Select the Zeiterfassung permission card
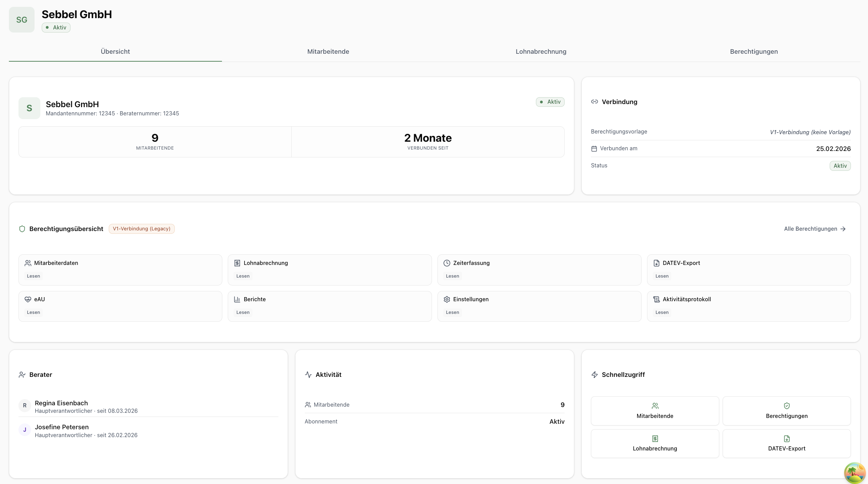868x484 pixels. pyautogui.click(x=539, y=270)
